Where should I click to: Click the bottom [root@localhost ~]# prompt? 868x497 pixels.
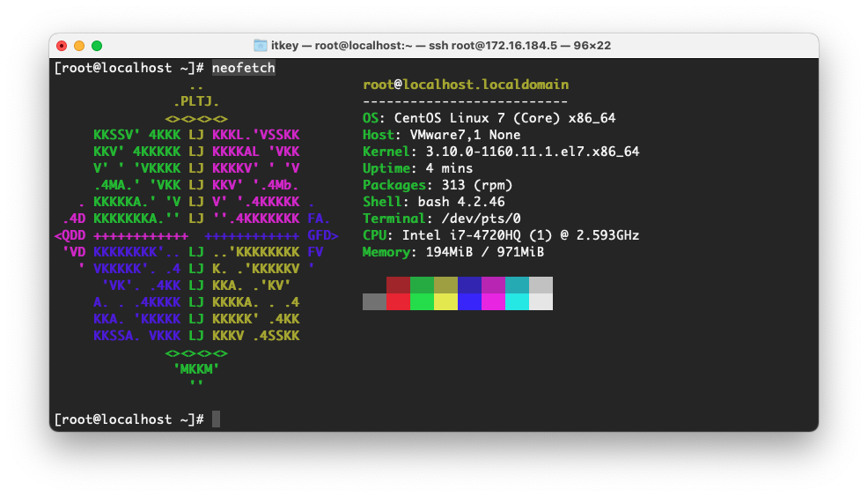129,419
